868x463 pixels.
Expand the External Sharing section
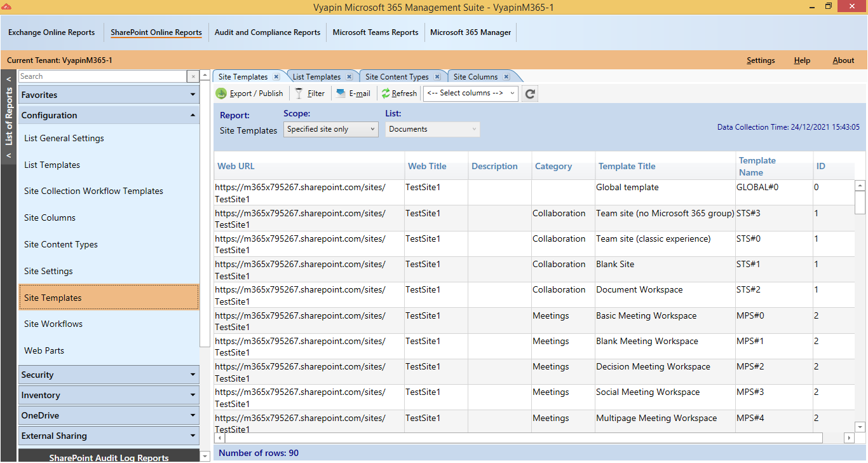click(x=109, y=436)
